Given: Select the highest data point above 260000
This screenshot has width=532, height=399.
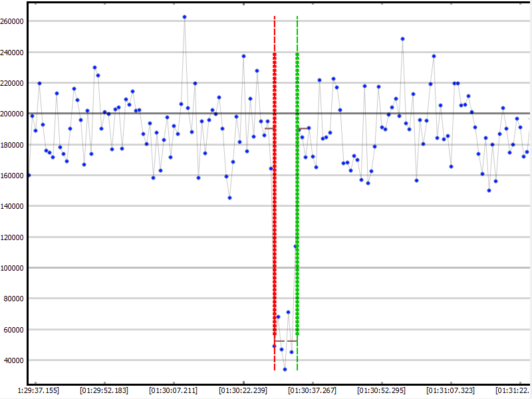Looking at the screenshot, I should pyautogui.click(x=184, y=17).
